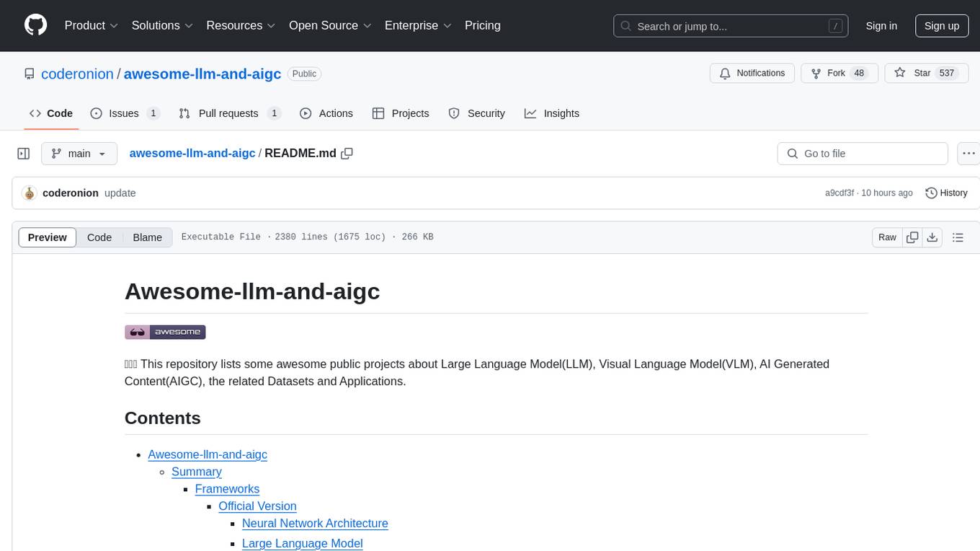Select the Blame view toggle

click(147, 237)
